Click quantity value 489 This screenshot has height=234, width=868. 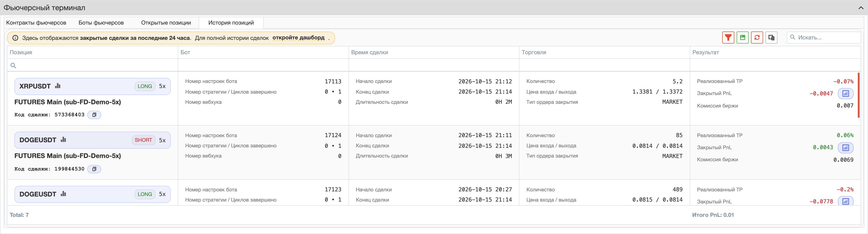(678, 189)
